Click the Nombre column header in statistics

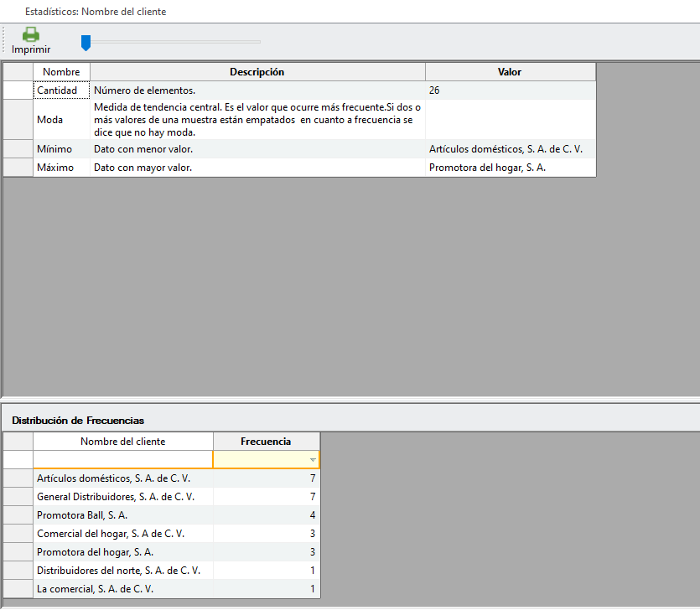[x=61, y=72]
